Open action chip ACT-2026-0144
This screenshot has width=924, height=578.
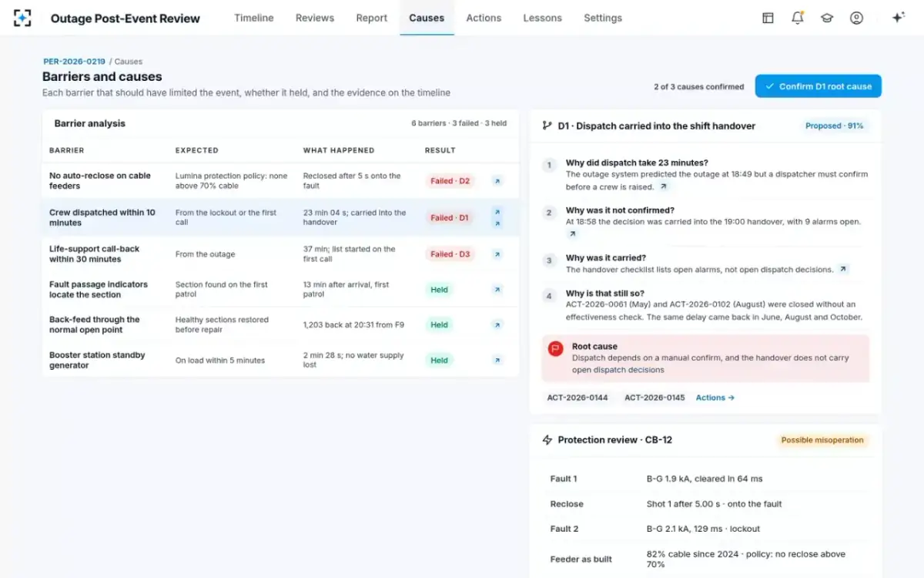[577, 398]
